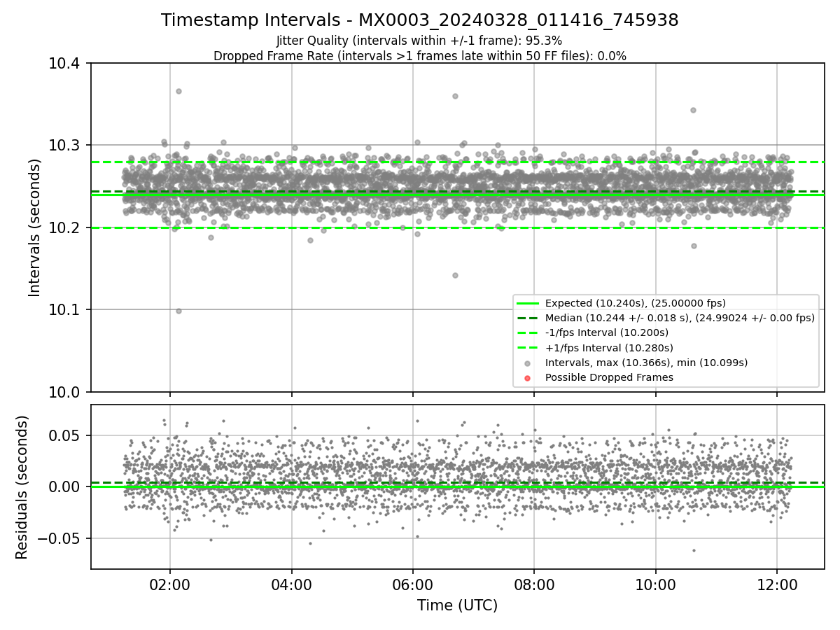Click the minimum interval outlier point near 10.099s
The width and height of the screenshot is (840, 630).
pyautogui.click(x=178, y=311)
